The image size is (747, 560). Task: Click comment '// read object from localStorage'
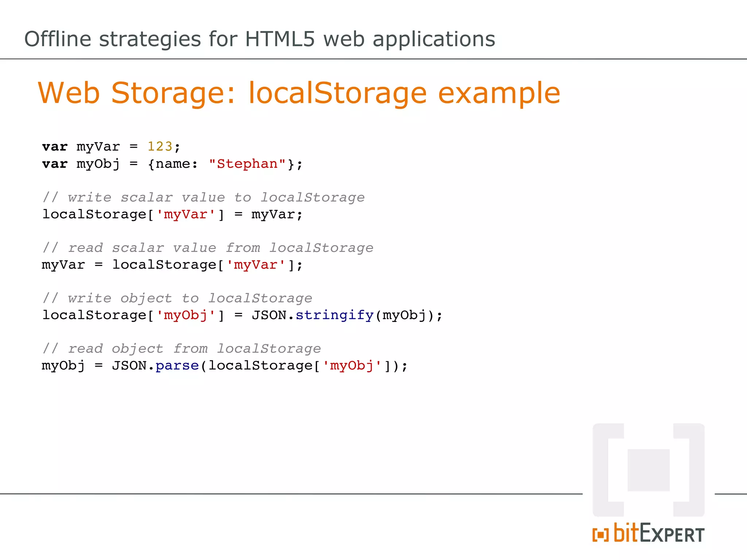[182, 349]
